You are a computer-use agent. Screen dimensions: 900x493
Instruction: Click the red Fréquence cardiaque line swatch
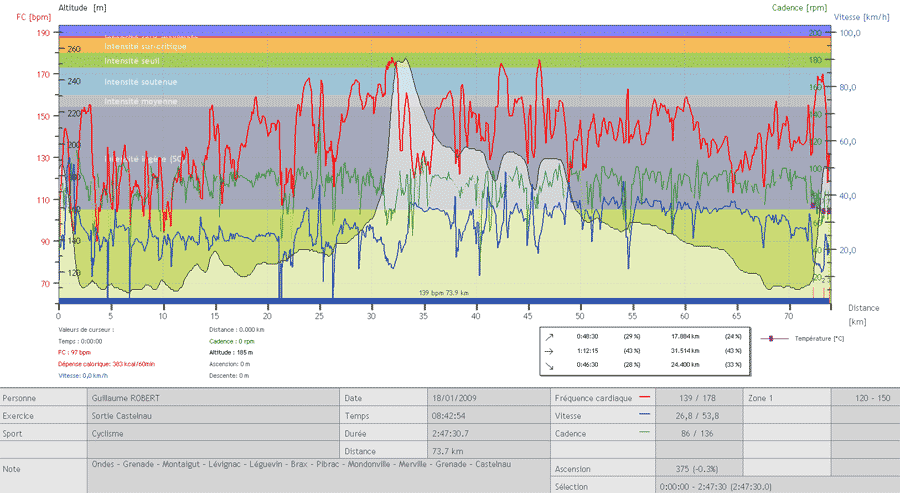pyautogui.click(x=630, y=397)
